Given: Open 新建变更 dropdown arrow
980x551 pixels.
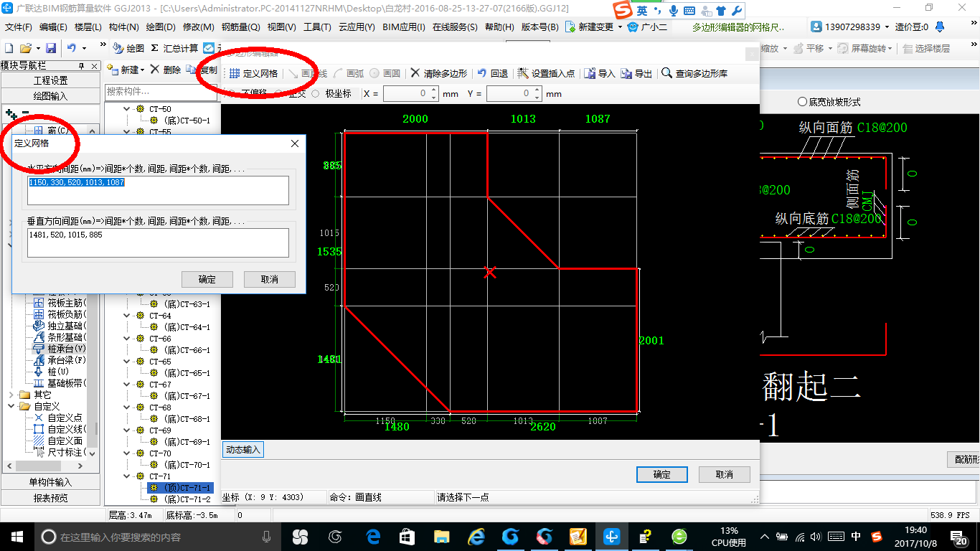Looking at the screenshot, I should (x=620, y=27).
